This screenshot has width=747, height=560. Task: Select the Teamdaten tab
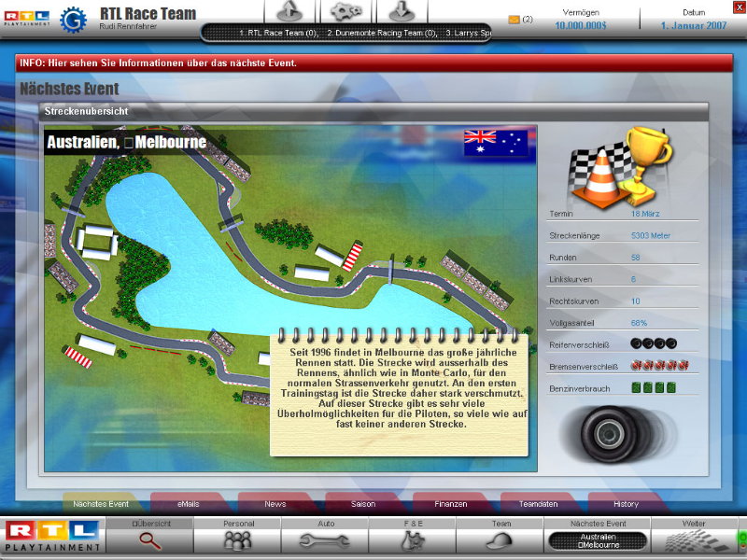click(x=539, y=503)
